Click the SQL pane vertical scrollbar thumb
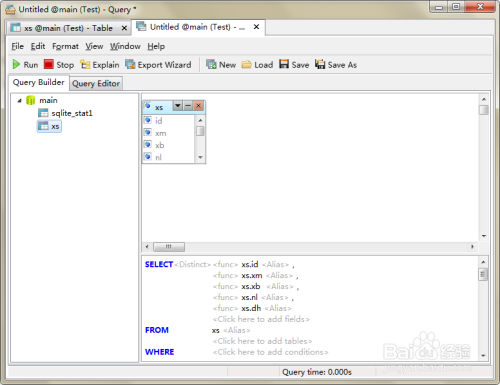Image resolution: width=500 pixels, height=385 pixels. [x=483, y=275]
